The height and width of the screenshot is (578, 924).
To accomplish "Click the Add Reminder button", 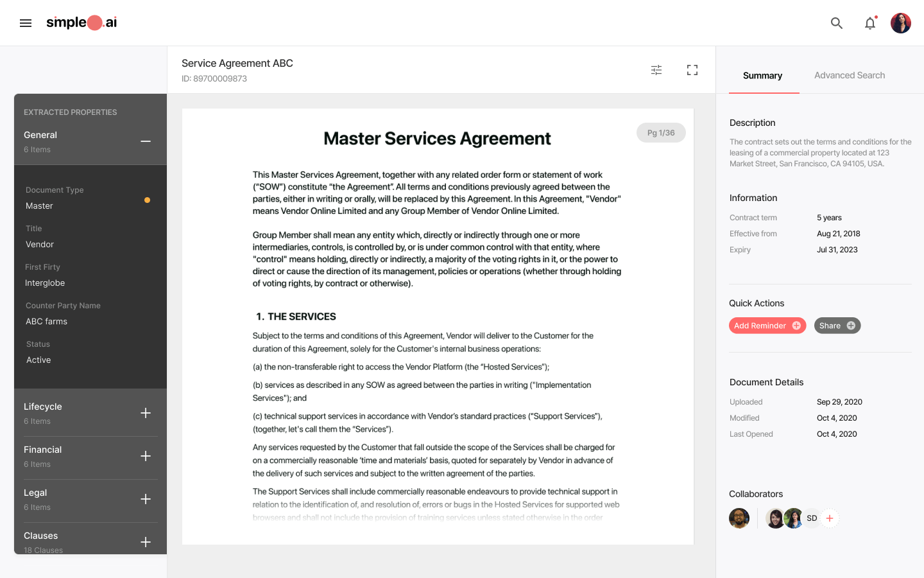I will coord(767,325).
